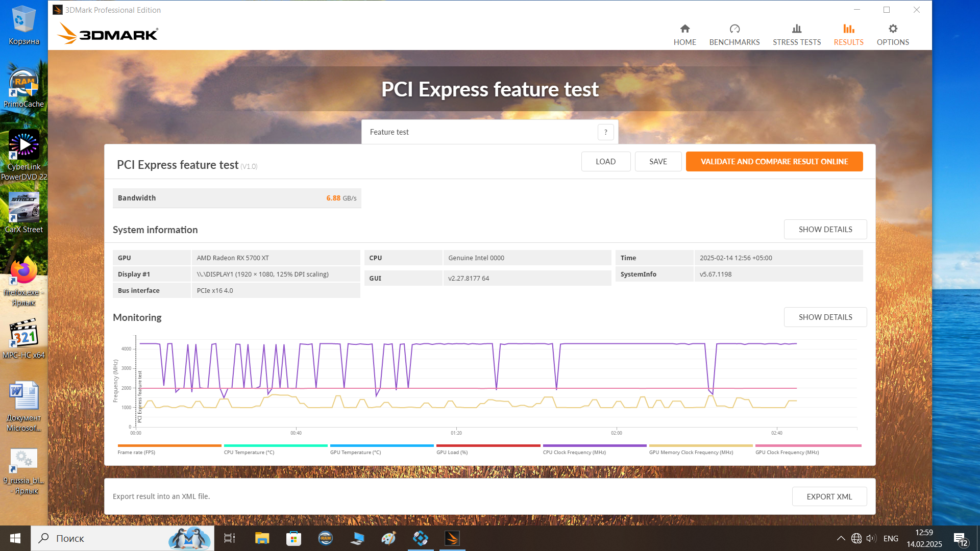
Task: Open the HOME tab icon
Action: click(x=684, y=29)
